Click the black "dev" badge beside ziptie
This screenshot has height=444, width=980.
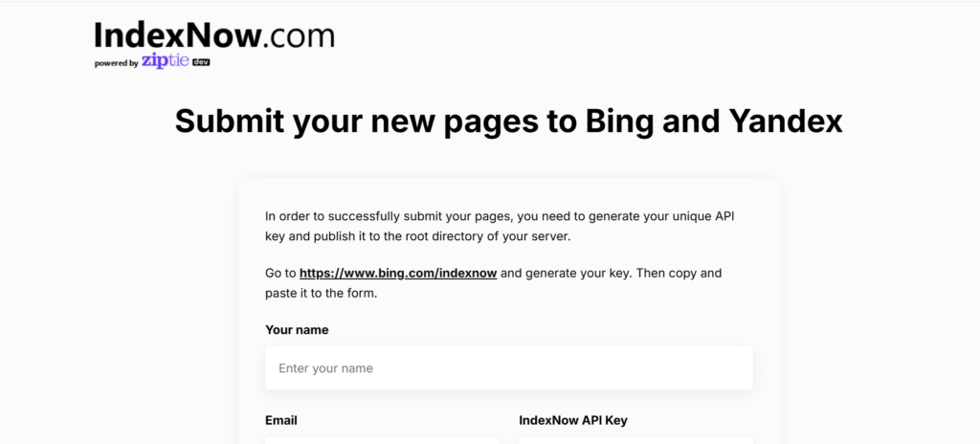pyautogui.click(x=201, y=62)
